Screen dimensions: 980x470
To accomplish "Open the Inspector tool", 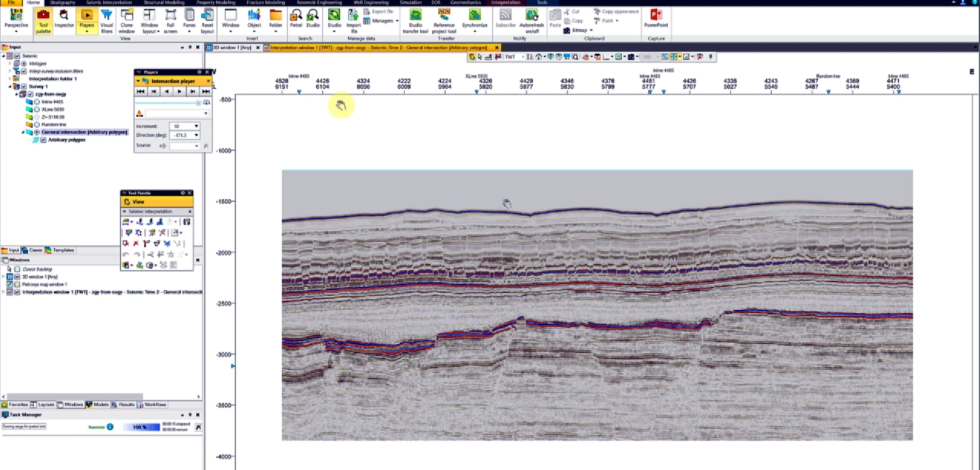I will click(x=64, y=19).
